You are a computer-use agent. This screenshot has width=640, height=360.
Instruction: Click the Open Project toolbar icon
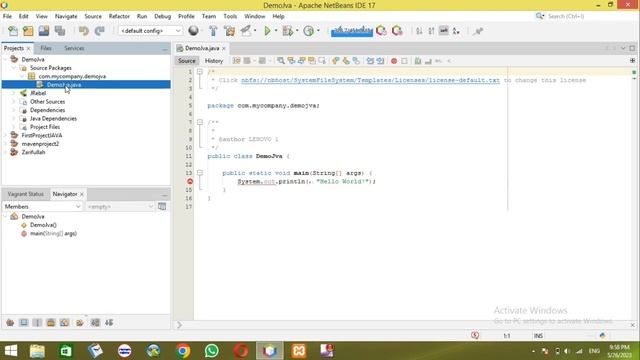44,31
